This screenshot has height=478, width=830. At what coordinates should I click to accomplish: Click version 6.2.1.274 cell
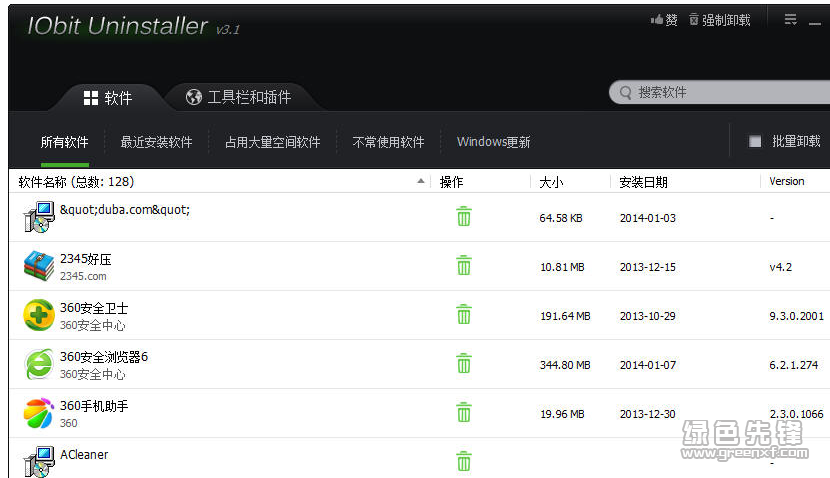793,365
